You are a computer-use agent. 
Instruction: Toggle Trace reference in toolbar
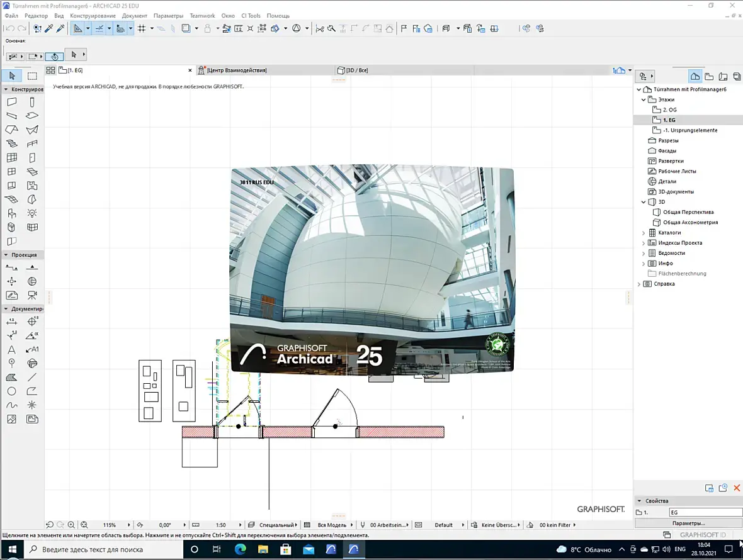tap(186, 28)
